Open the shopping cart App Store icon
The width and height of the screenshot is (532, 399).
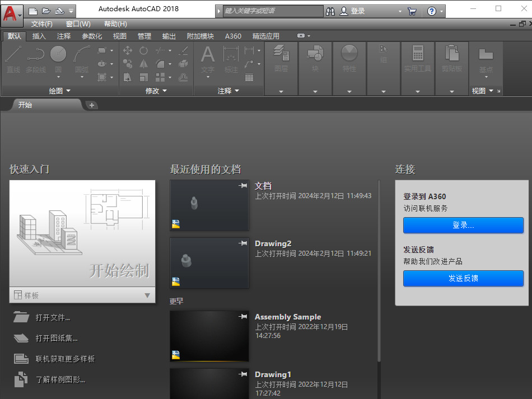[x=412, y=11]
